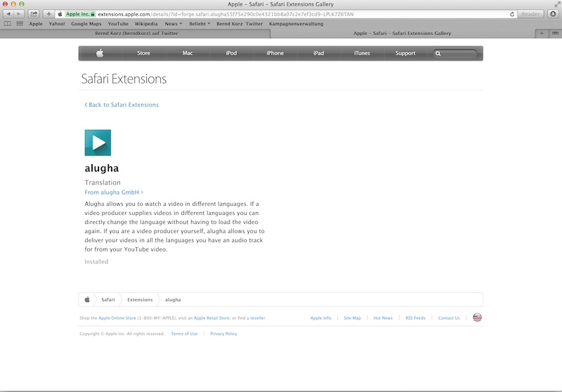
Task: Click the alugha extension title
Action: pyautogui.click(x=101, y=168)
